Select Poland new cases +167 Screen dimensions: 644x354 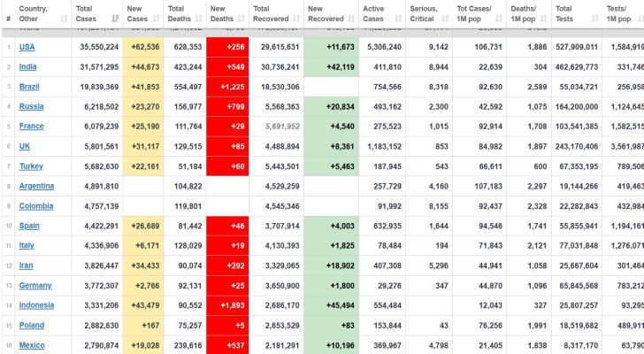150,326
